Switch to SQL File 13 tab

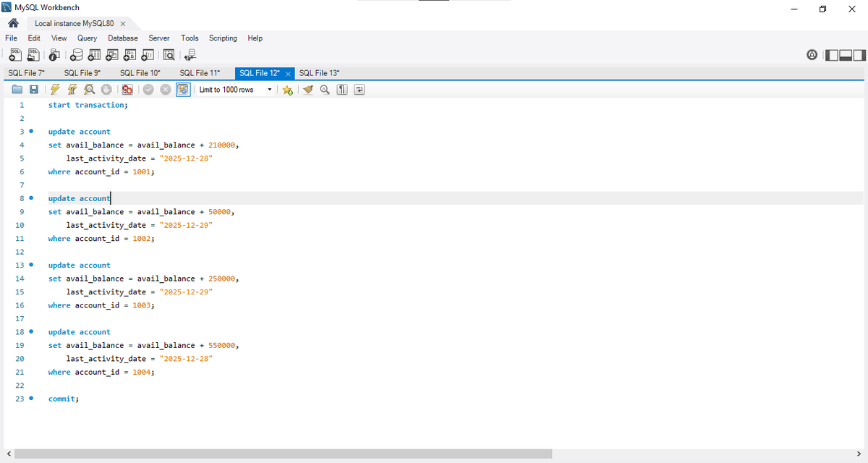(x=319, y=73)
